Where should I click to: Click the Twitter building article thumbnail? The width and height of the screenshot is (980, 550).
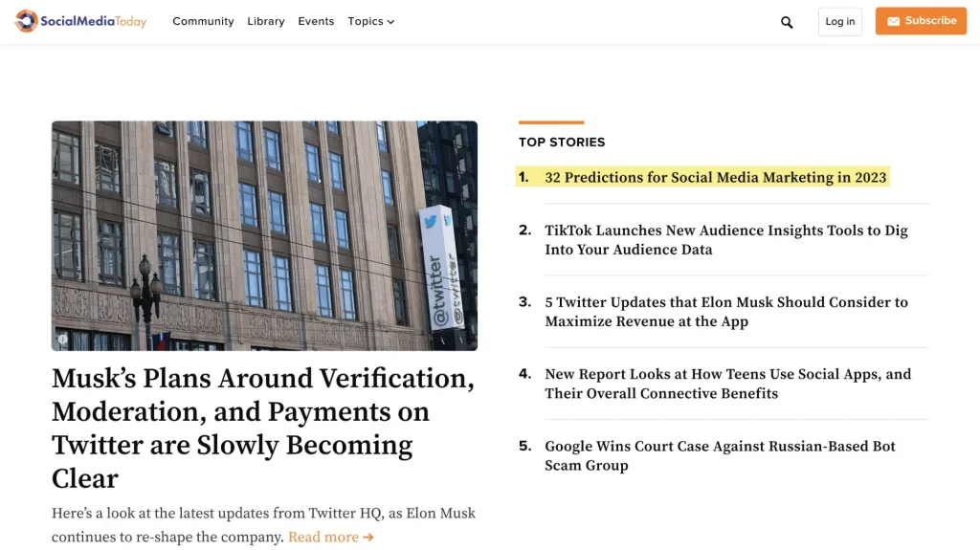pyautogui.click(x=264, y=235)
